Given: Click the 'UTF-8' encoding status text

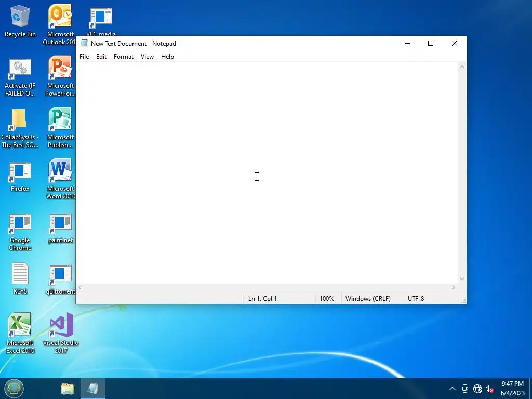Looking at the screenshot, I should coord(416,299).
